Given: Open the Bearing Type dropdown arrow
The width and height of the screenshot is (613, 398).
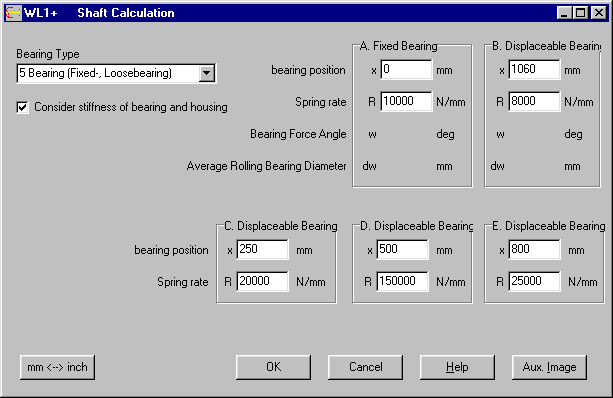Looking at the screenshot, I should point(206,73).
